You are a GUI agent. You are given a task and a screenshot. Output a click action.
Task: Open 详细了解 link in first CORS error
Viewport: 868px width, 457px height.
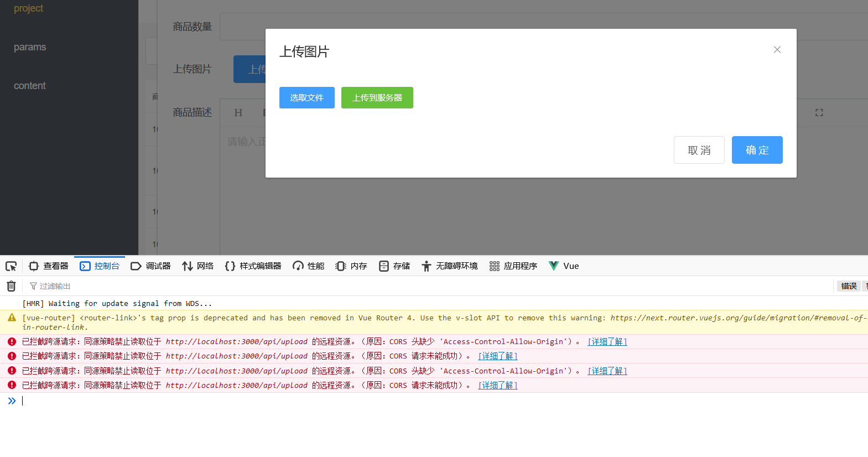pos(607,342)
